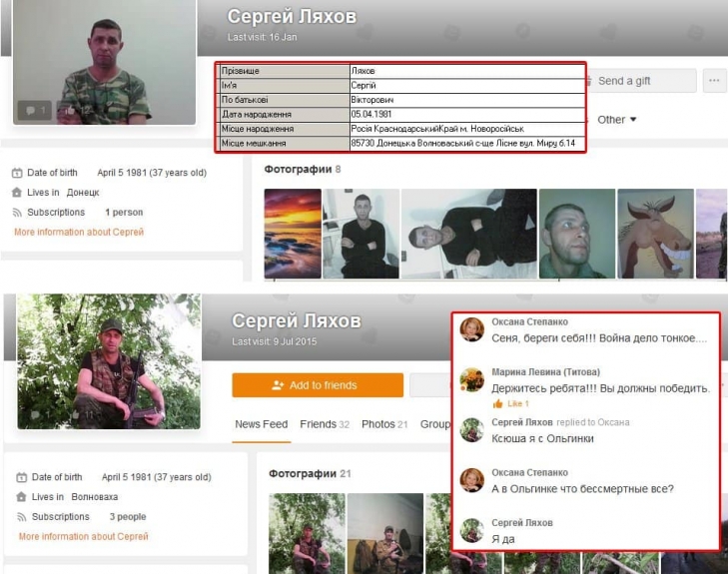
Task: Click the gift icon in Send a gift
Action: pyautogui.click(x=589, y=81)
